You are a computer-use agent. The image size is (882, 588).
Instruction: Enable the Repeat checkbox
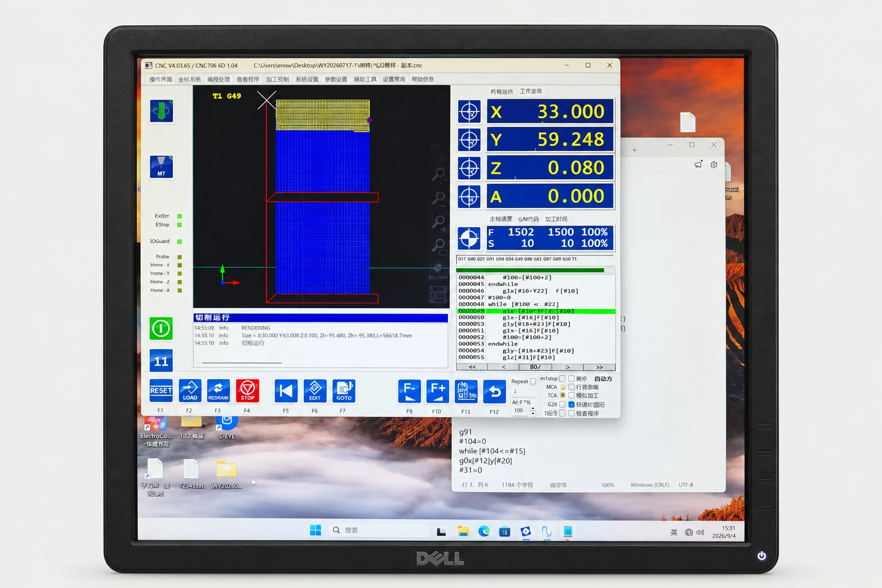pyautogui.click(x=533, y=381)
